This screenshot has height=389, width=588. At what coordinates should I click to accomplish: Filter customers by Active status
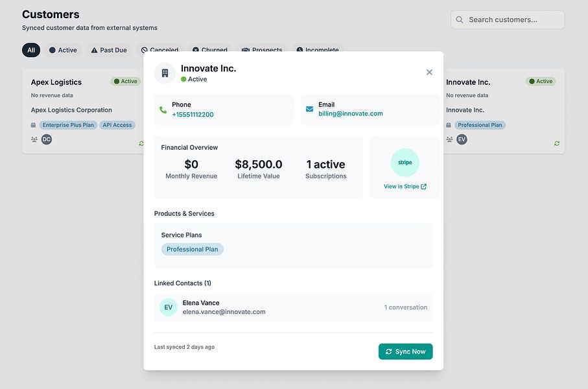tap(63, 50)
